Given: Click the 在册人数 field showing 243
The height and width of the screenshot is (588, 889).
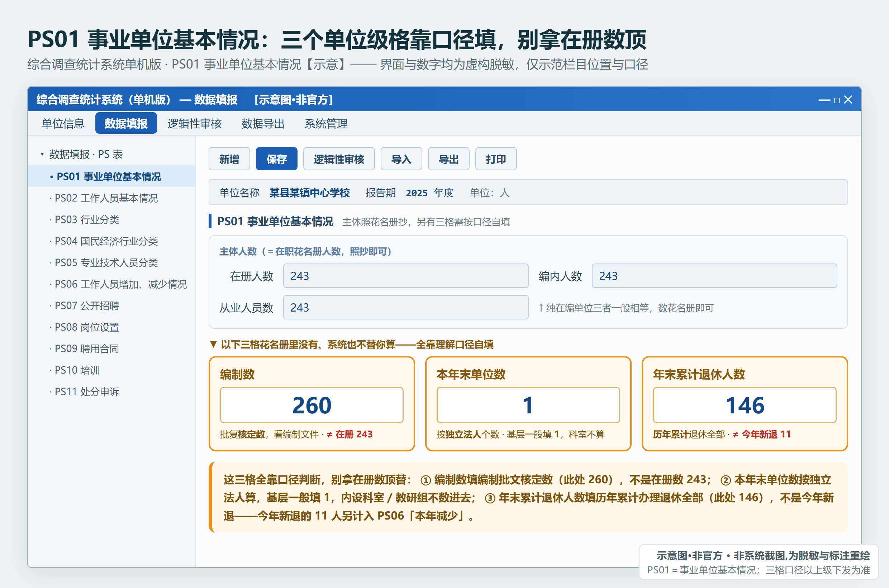Looking at the screenshot, I should [406, 276].
